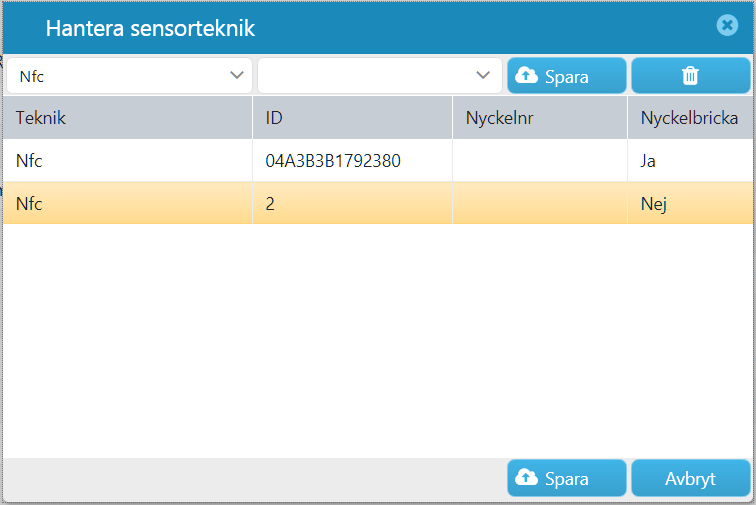Select the highlighted Nfc row with ID 2

click(378, 203)
